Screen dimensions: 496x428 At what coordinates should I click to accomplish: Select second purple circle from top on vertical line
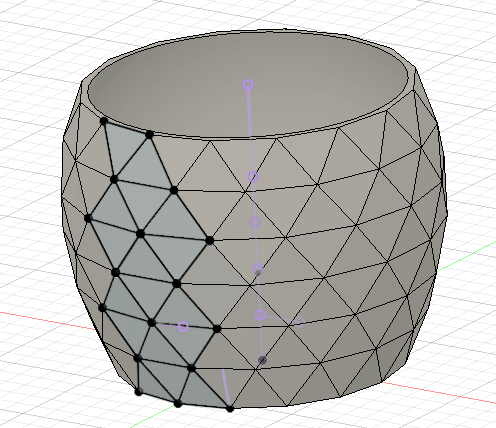[253, 177]
